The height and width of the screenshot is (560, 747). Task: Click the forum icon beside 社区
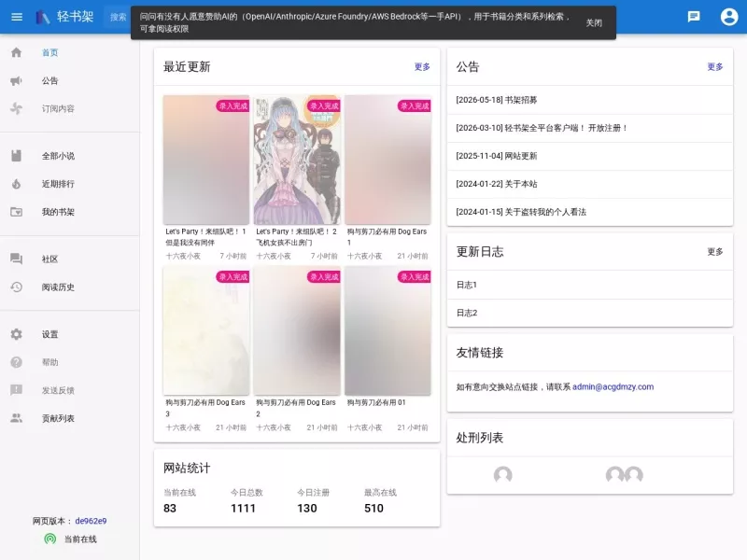coord(16,259)
